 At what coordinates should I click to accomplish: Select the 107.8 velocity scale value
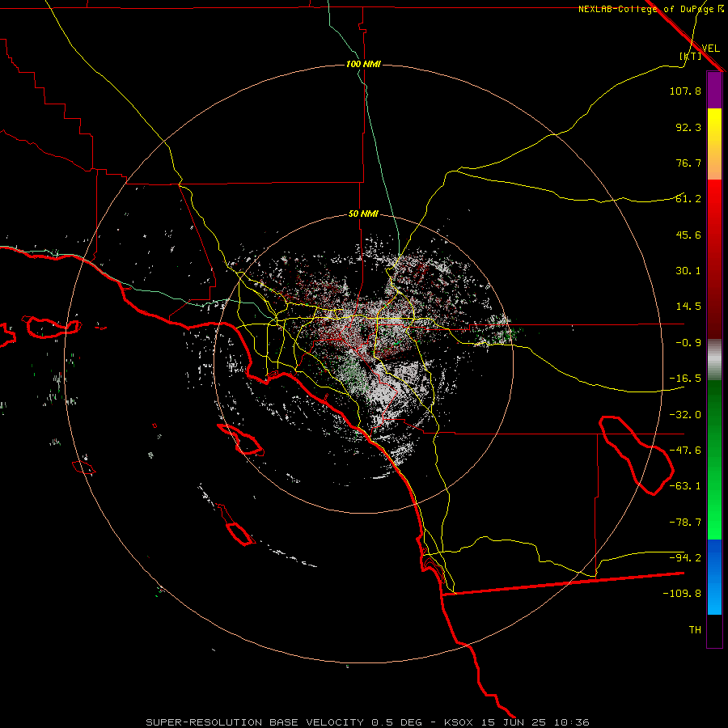685,91
